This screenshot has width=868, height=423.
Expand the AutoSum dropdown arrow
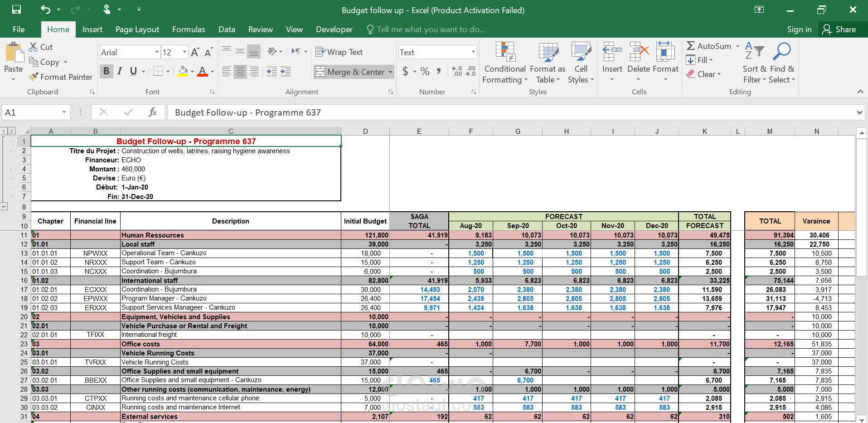[737, 46]
